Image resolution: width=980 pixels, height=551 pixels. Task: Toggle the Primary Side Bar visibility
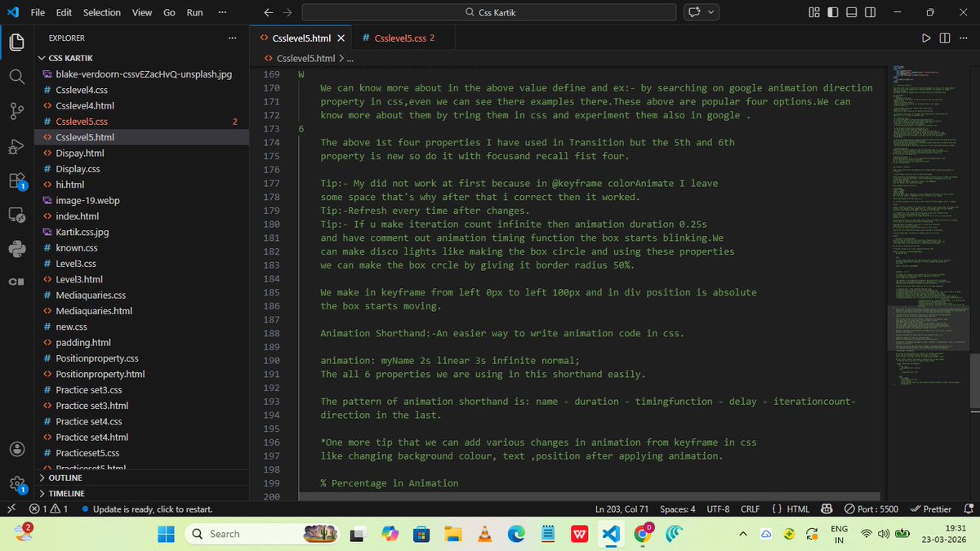(832, 12)
